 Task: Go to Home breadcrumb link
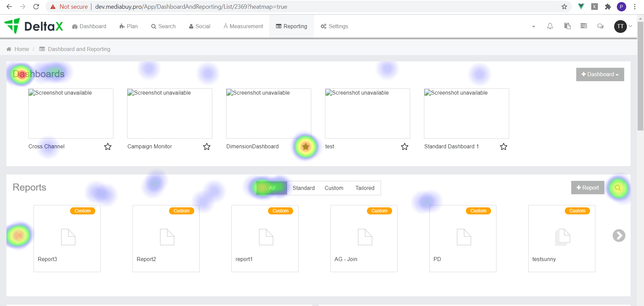tap(22, 49)
